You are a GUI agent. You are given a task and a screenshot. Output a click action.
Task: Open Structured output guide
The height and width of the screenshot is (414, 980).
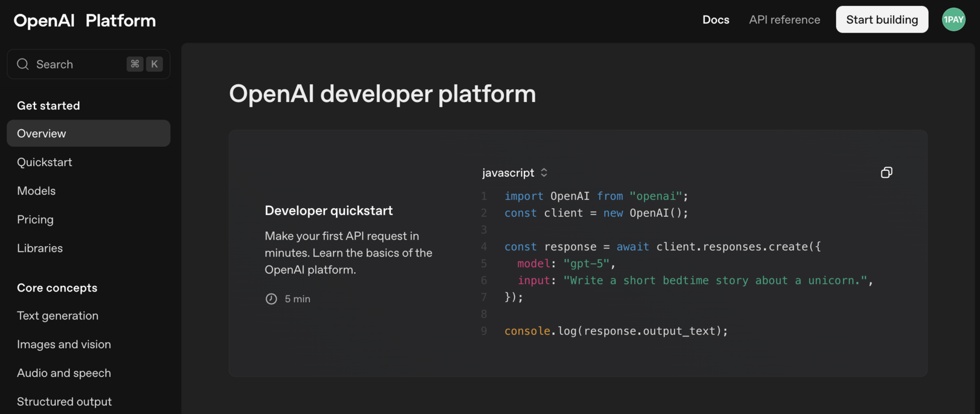64,401
